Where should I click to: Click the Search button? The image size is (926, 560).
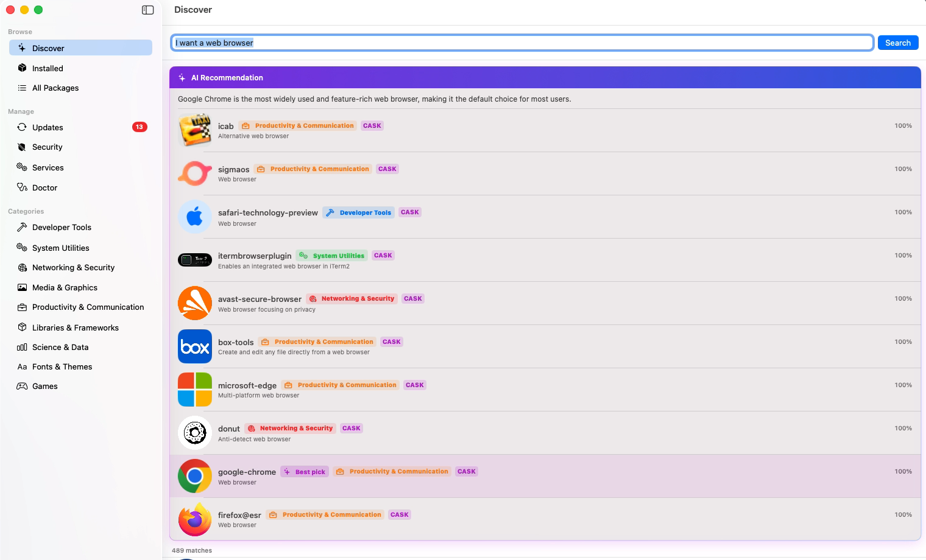(x=898, y=43)
